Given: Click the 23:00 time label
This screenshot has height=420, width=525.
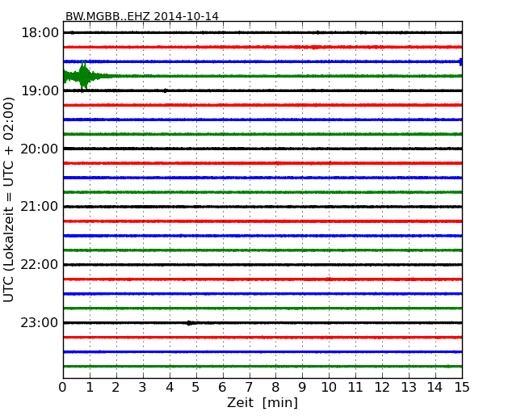Looking at the screenshot, I should [40, 323].
